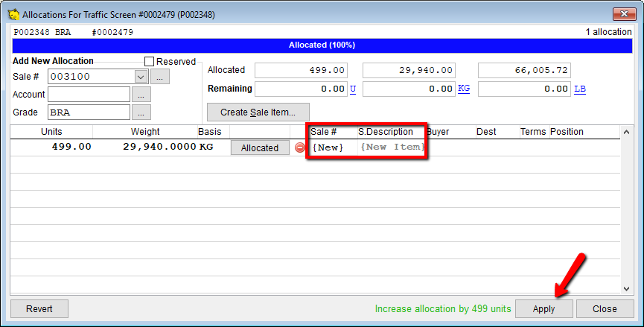Viewport: 644px width, 327px height.
Task: Click the Apply button
Action: (x=543, y=309)
